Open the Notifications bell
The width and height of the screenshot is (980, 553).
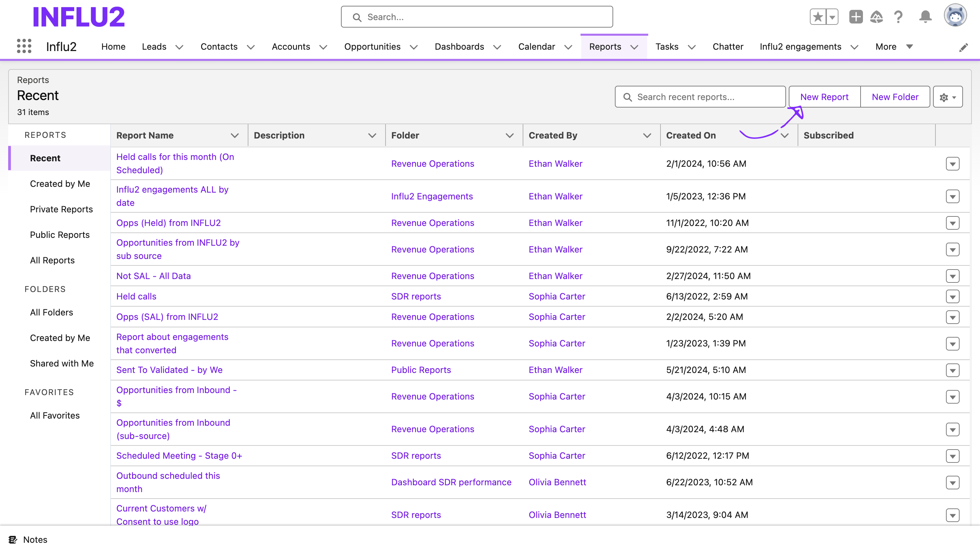925,17
